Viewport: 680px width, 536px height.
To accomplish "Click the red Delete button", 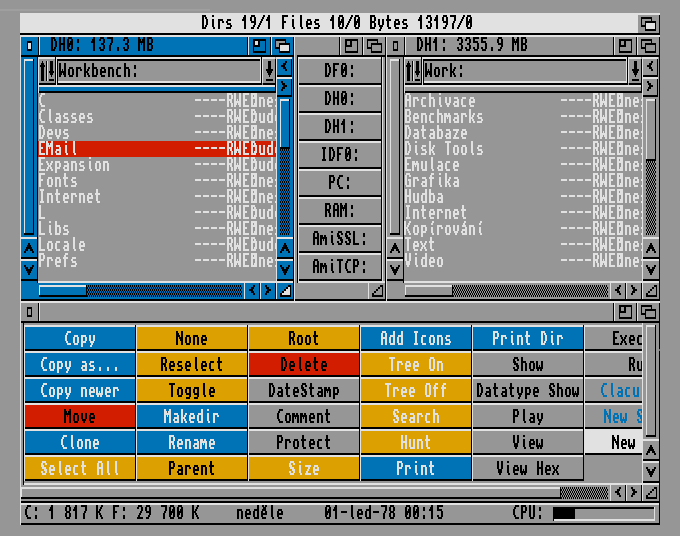I will [x=303, y=365].
